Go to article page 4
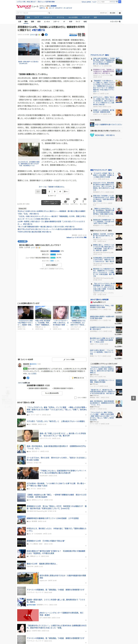The image size is (138, 644). pyautogui.click(x=60, y=191)
